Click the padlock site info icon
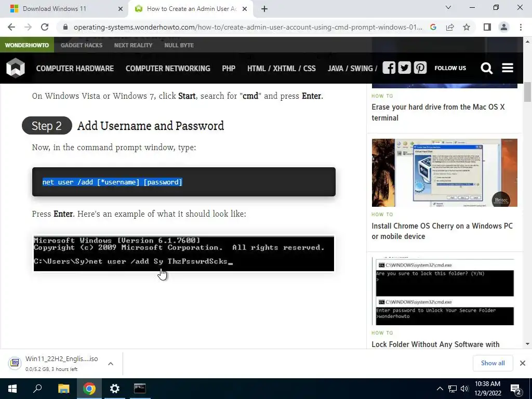 65,27
